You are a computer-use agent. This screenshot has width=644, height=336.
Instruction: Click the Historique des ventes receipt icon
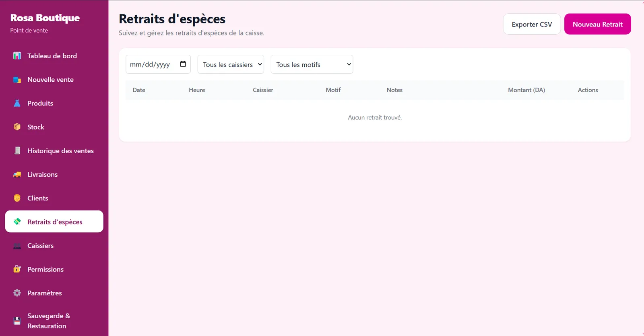pos(17,151)
